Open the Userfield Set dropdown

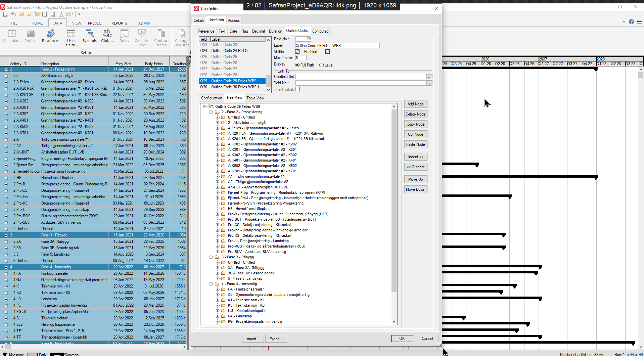coord(429,77)
